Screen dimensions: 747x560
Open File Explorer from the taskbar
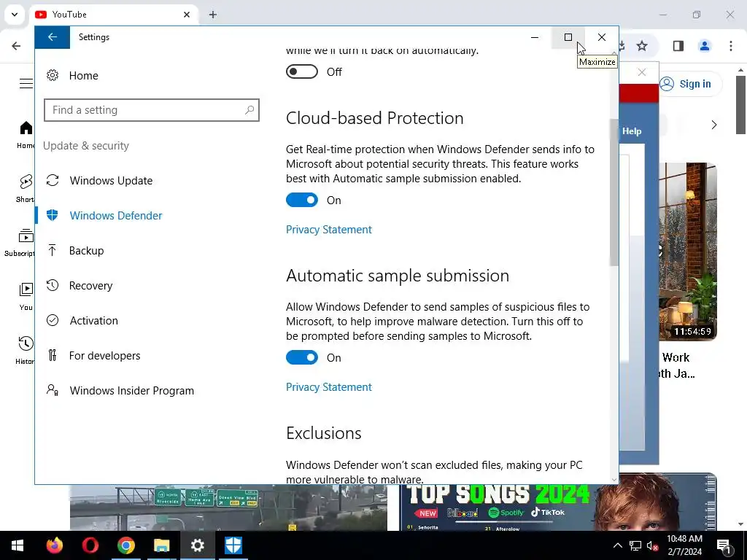click(x=161, y=545)
